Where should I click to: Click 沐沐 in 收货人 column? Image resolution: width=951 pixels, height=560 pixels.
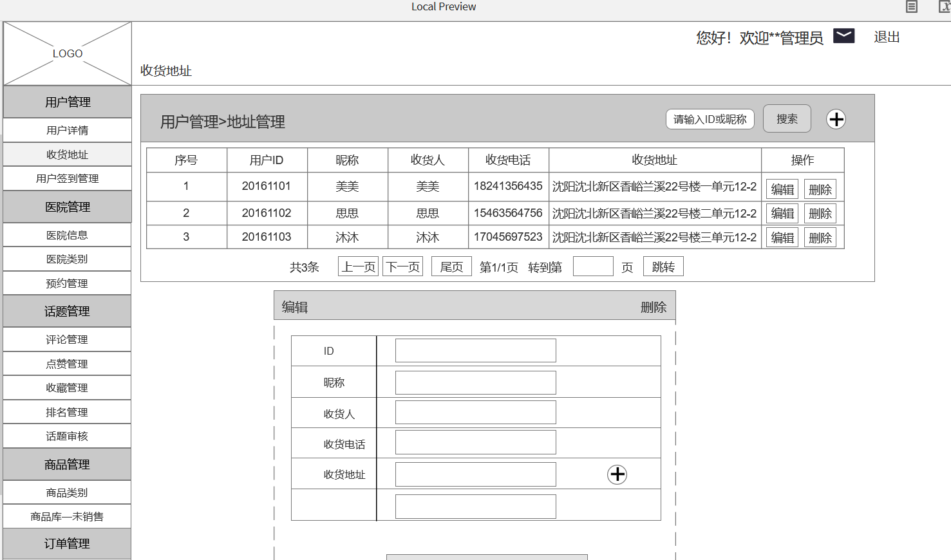pos(428,238)
